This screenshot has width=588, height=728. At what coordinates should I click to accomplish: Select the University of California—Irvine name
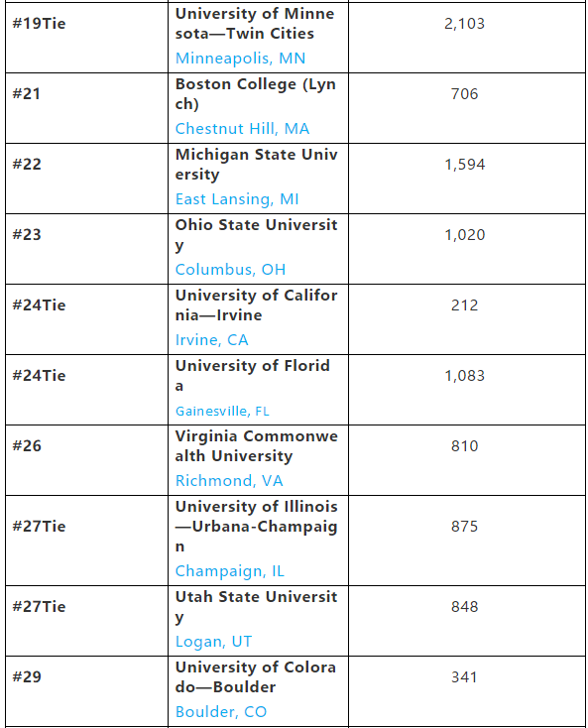click(256, 305)
